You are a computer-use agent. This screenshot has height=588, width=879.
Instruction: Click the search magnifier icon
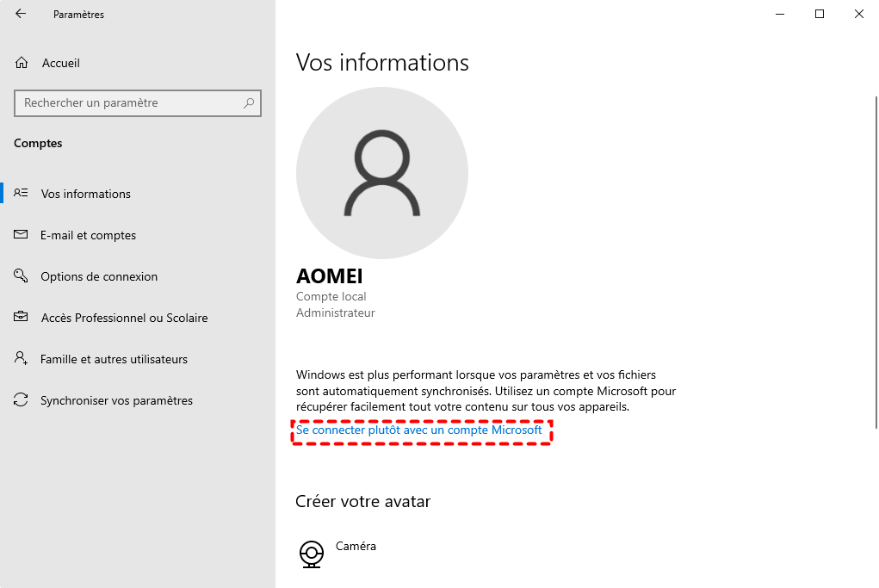(x=249, y=103)
